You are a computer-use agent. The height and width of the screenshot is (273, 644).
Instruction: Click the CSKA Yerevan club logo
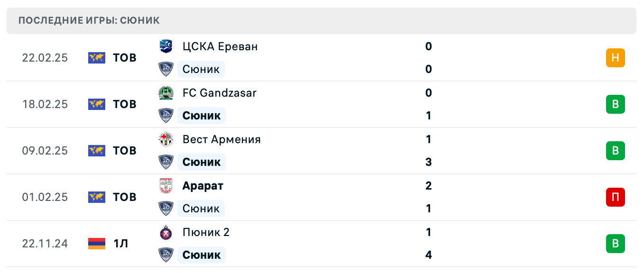tap(166, 46)
